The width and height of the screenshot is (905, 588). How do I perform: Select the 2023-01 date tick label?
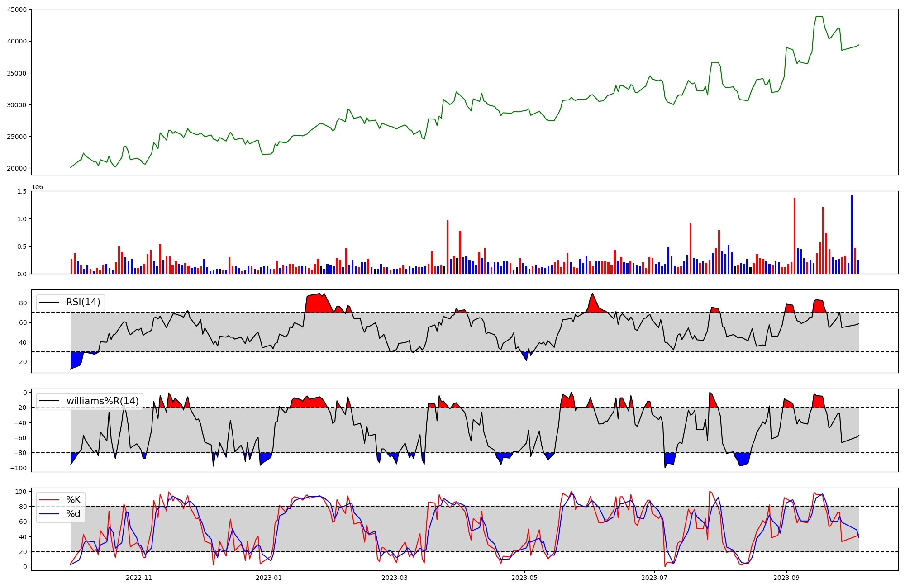tap(269, 578)
